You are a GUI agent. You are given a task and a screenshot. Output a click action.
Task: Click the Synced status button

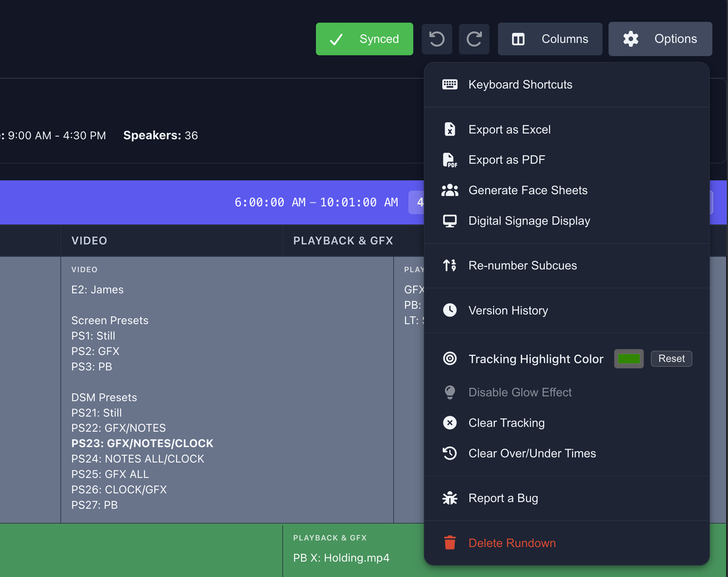point(364,39)
